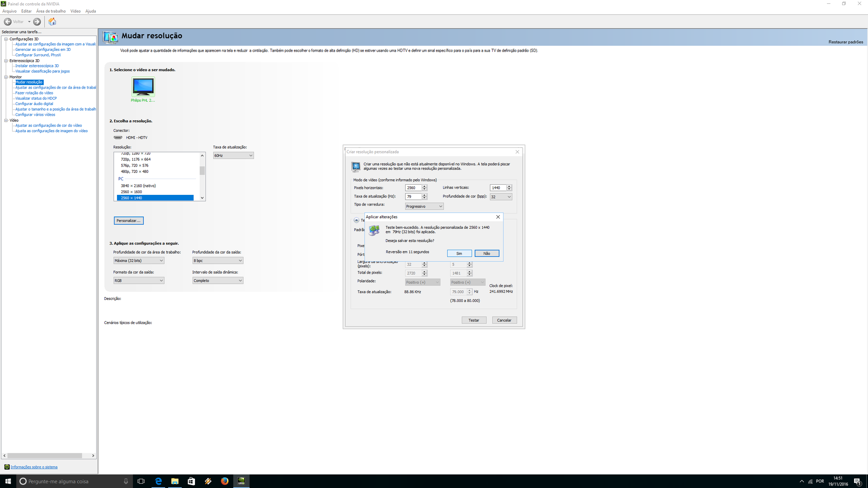Open the Action Center notification icon
868x488 pixels.
click(857, 481)
